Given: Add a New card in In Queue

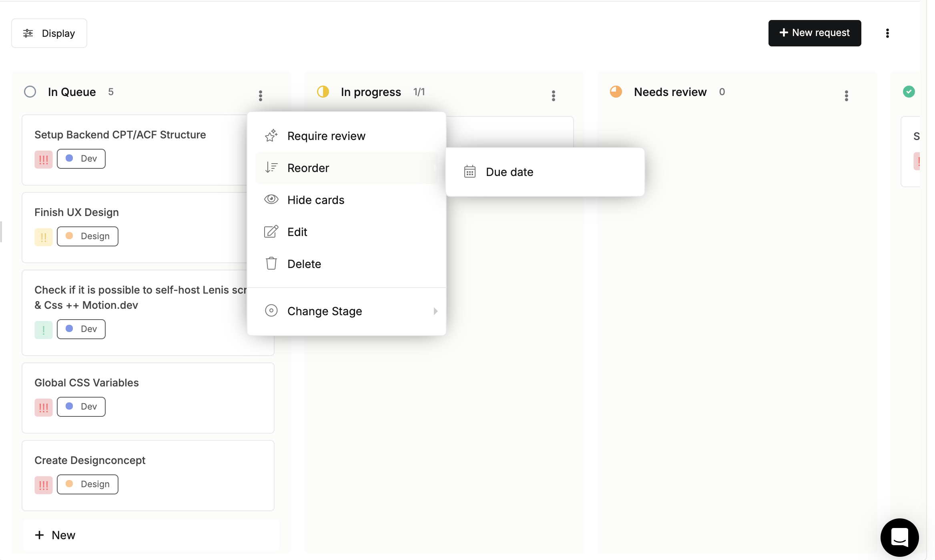Looking at the screenshot, I should pyautogui.click(x=56, y=535).
